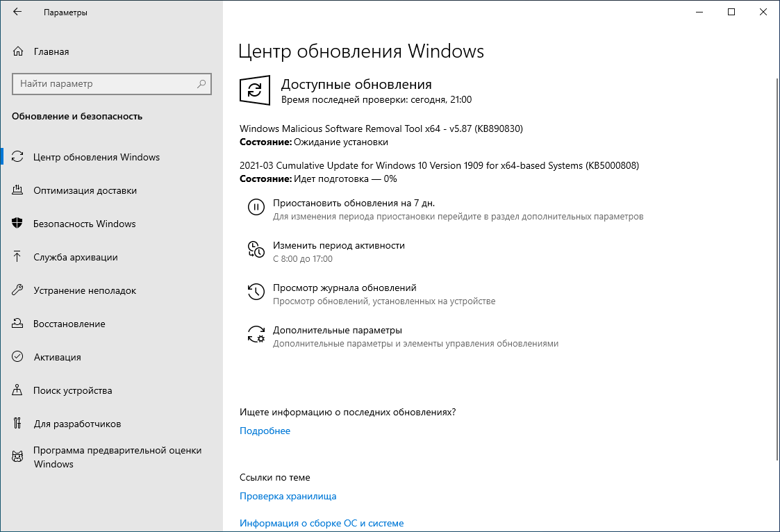
Task: Click the Найти параметр search field
Action: click(x=111, y=83)
